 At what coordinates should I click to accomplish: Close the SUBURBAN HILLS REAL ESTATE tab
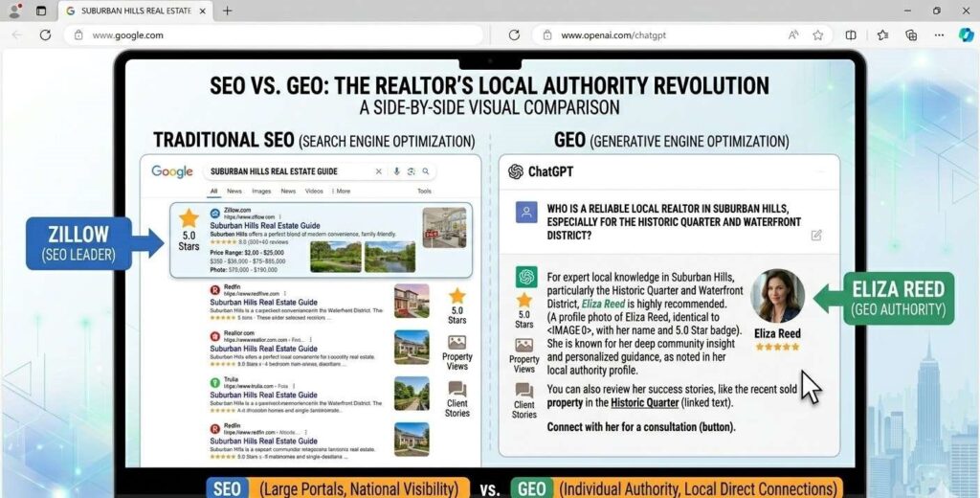202,11
